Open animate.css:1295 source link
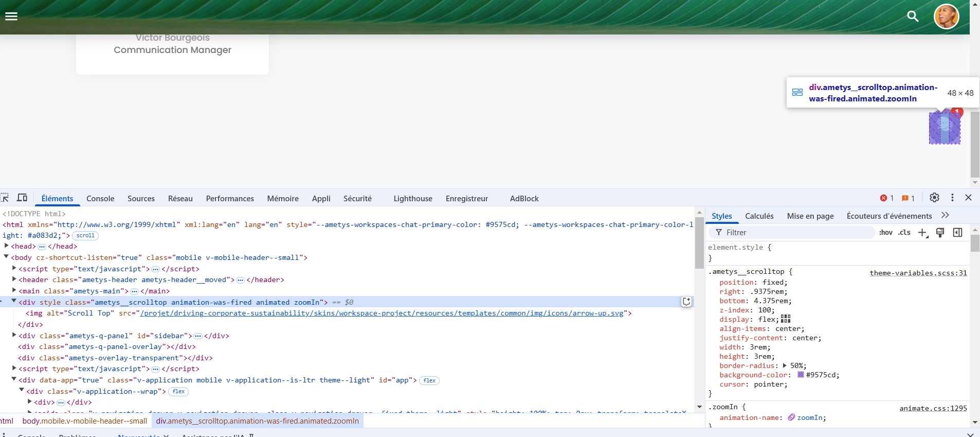The height and width of the screenshot is (437, 980). [933, 408]
